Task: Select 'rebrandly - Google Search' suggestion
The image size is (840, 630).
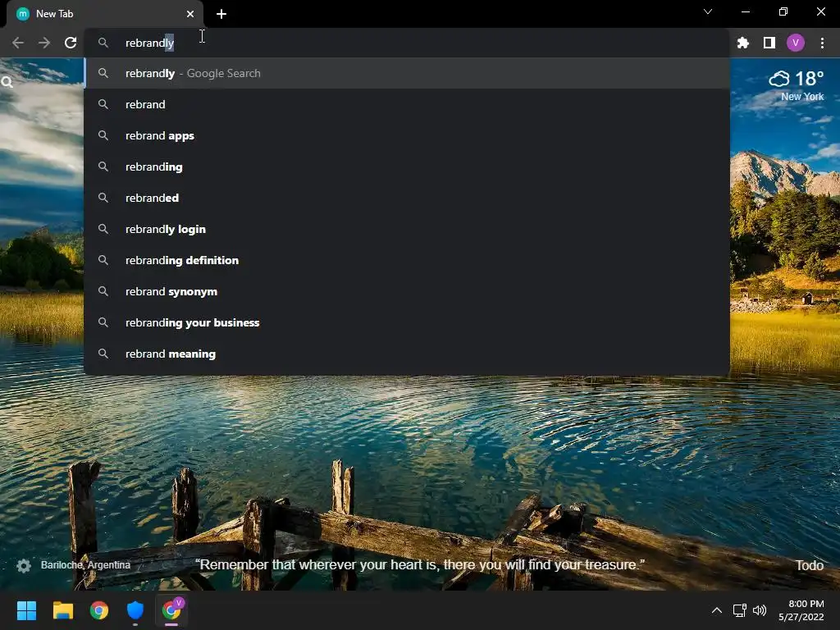Action: pyautogui.click(x=407, y=73)
